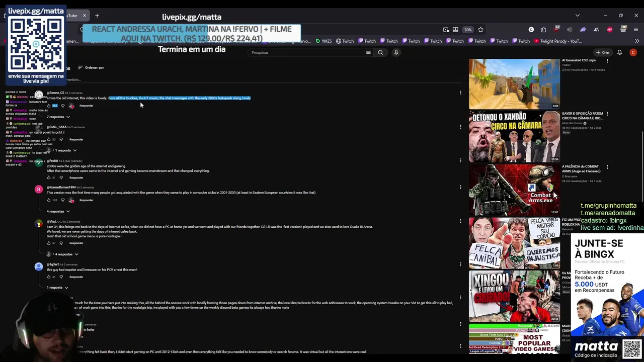
Task: Like the comment by @1q3er5
Action: point(49,277)
